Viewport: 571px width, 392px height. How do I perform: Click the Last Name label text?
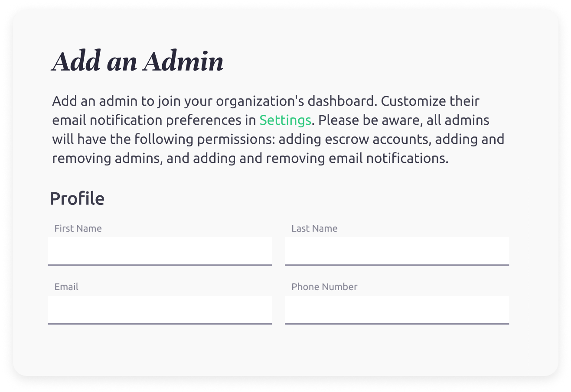[314, 228]
